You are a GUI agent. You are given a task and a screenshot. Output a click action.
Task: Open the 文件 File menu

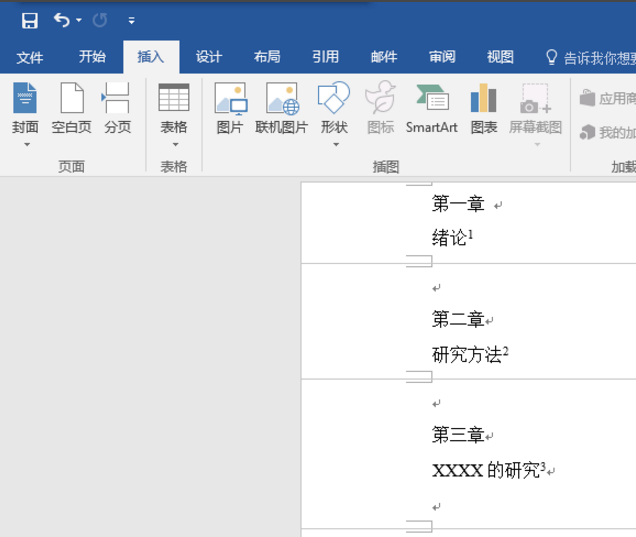30,57
